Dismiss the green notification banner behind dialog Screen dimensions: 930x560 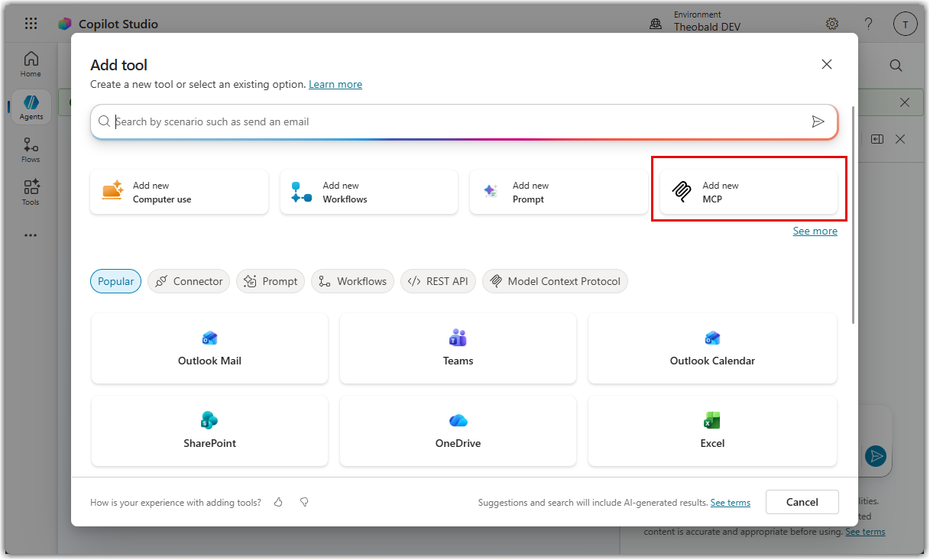tap(905, 102)
